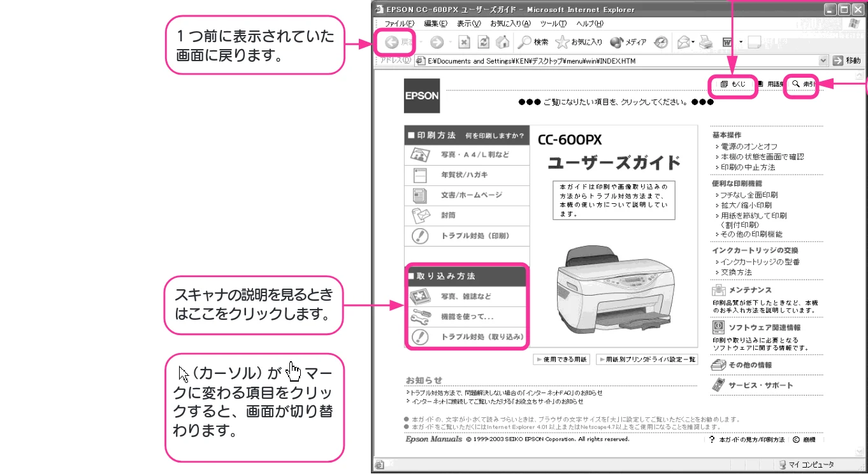Screen dimensions: 868x474
Task: Go back with the 戻る toolbar button
Action: point(398,43)
